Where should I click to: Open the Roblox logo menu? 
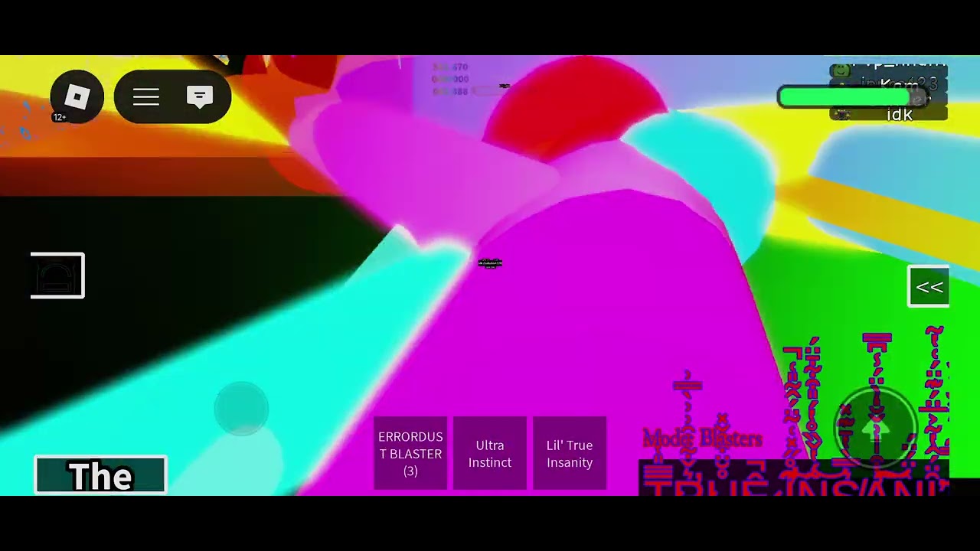coord(77,97)
